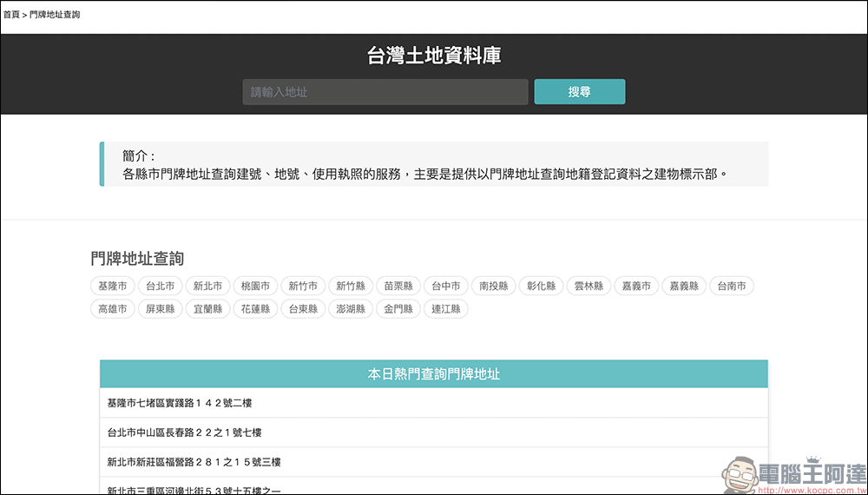
Task: Select the 台南市 city tag
Action: tap(732, 286)
